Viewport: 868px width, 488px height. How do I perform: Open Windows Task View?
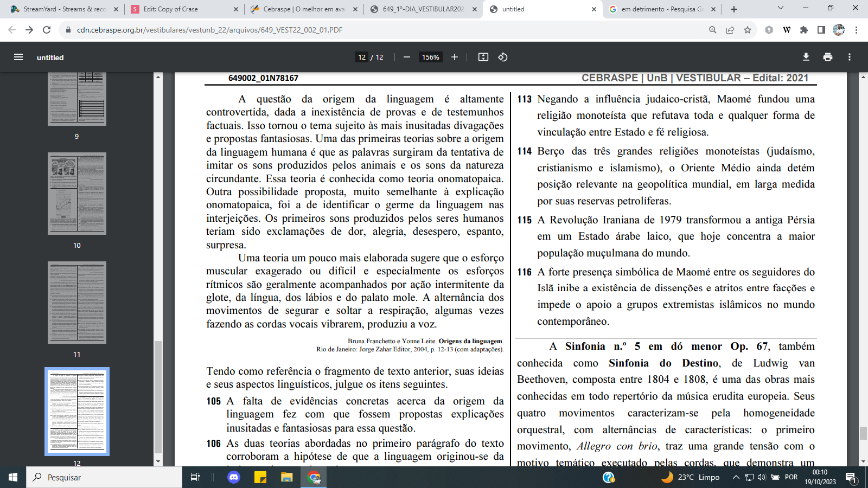point(195,477)
